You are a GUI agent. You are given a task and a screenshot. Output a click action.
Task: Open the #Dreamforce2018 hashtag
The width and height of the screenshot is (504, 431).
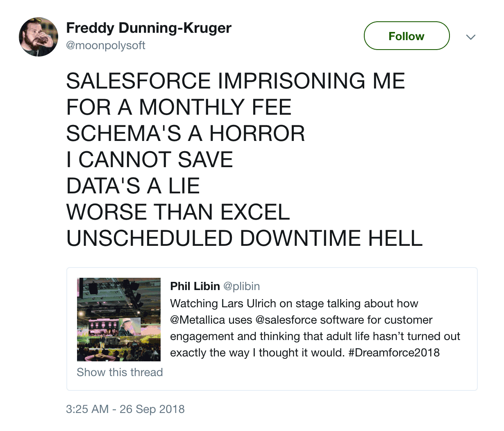[x=394, y=352]
